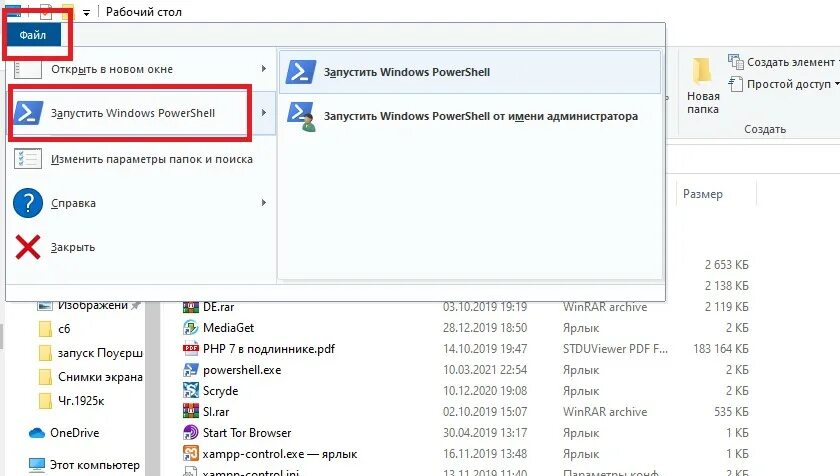Expand Справка submenu arrow
Viewport: 840px width, 476px height.
(264, 202)
